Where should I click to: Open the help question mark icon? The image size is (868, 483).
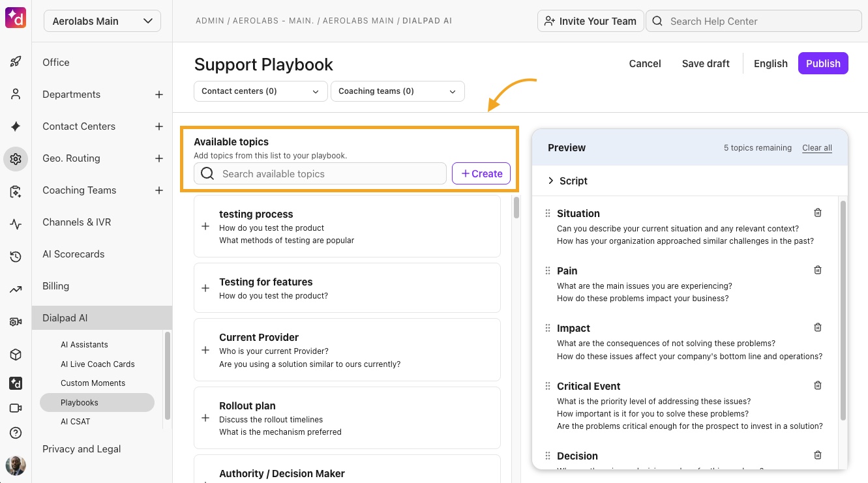click(x=16, y=433)
